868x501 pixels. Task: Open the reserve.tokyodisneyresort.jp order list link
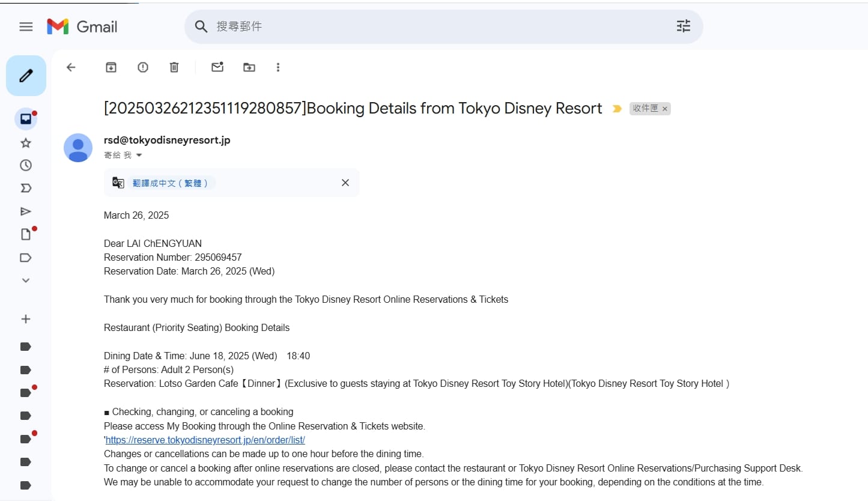pos(205,440)
